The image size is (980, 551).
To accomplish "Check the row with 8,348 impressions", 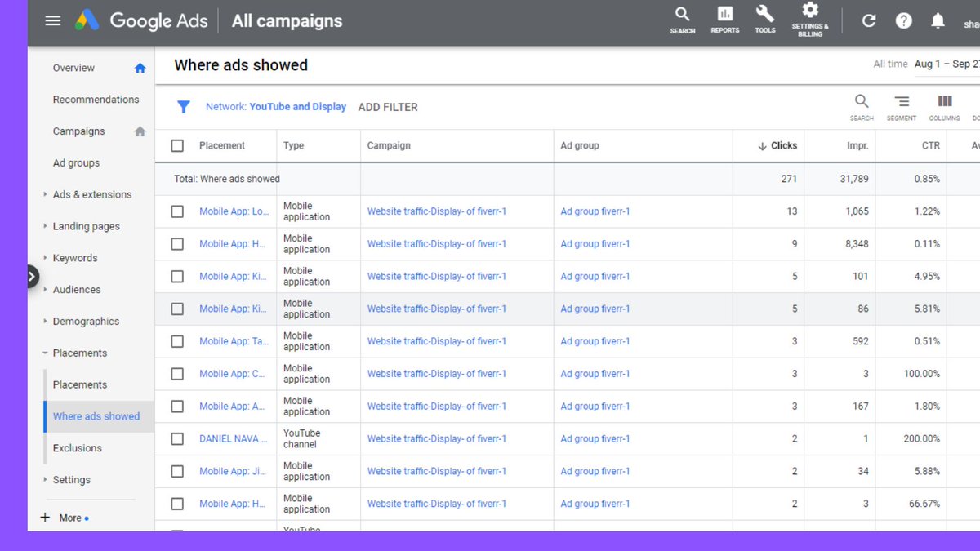I will tap(177, 244).
